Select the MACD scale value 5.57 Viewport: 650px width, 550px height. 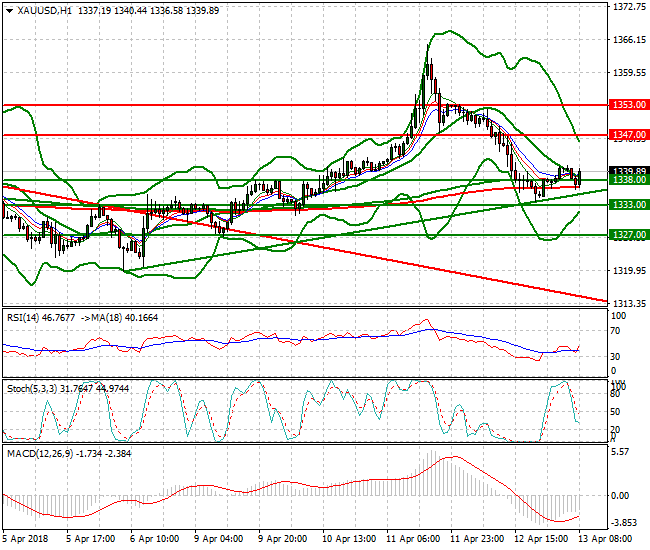click(621, 452)
